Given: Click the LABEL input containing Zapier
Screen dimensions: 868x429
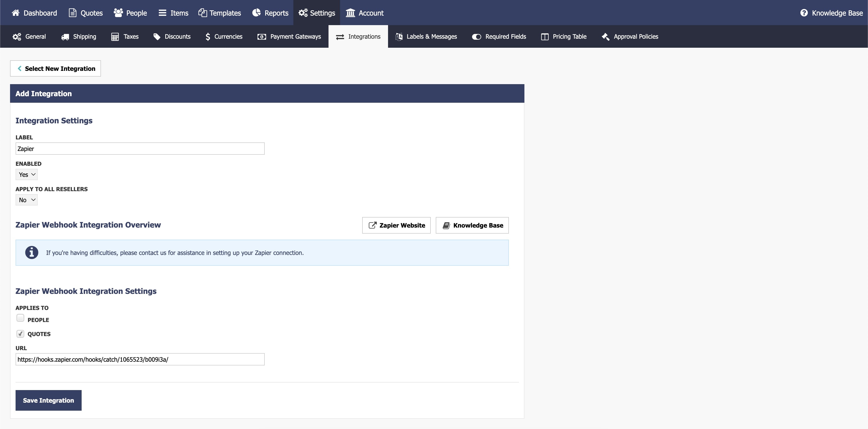Looking at the screenshot, I should click(140, 149).
